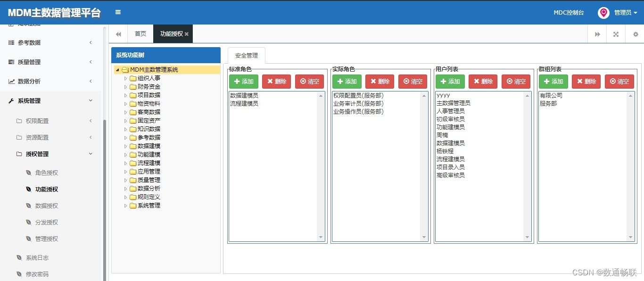Click the leaf icon beside 修改密码
Viewport: 644px width, 281px height.
click(x=19, y=274)
